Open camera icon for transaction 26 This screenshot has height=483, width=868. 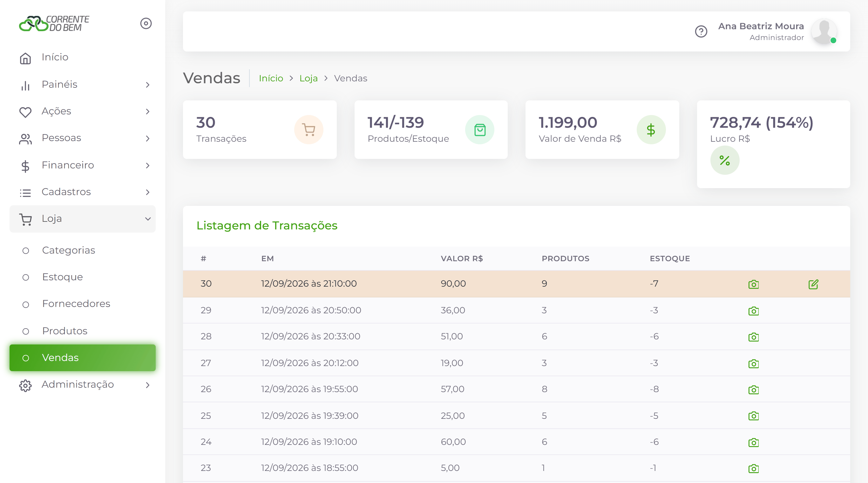(753, 390)
